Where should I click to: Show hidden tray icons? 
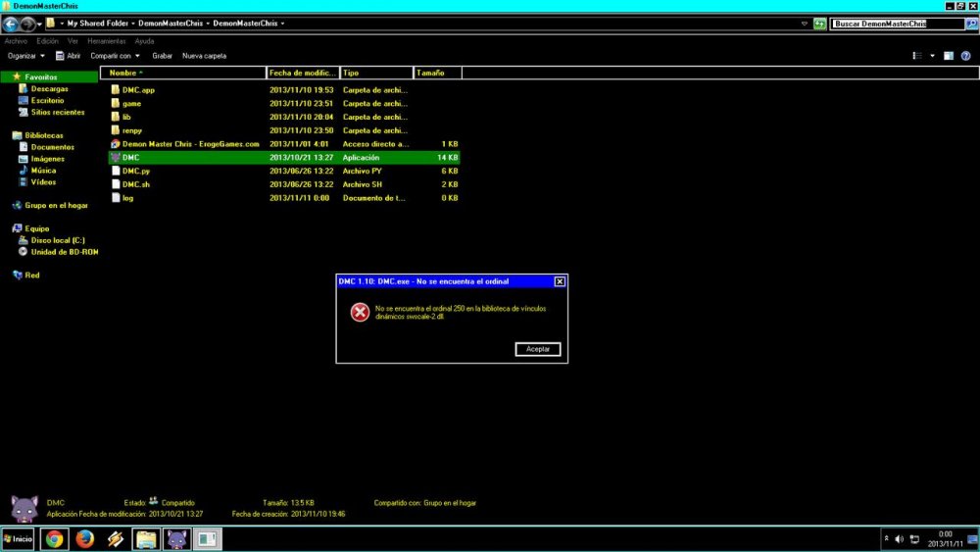[887, 539]
